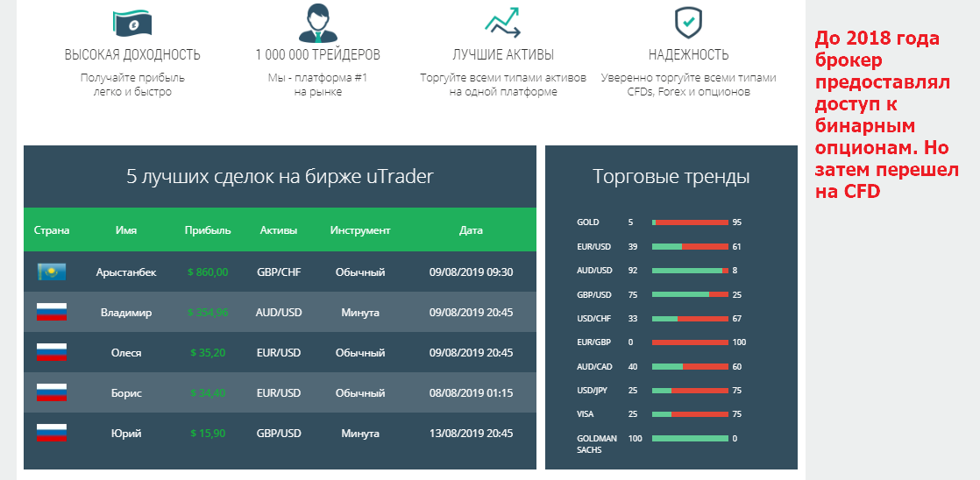
Task: Click the GOLDMAN SACHS trend bar
Action: (690, 438)
